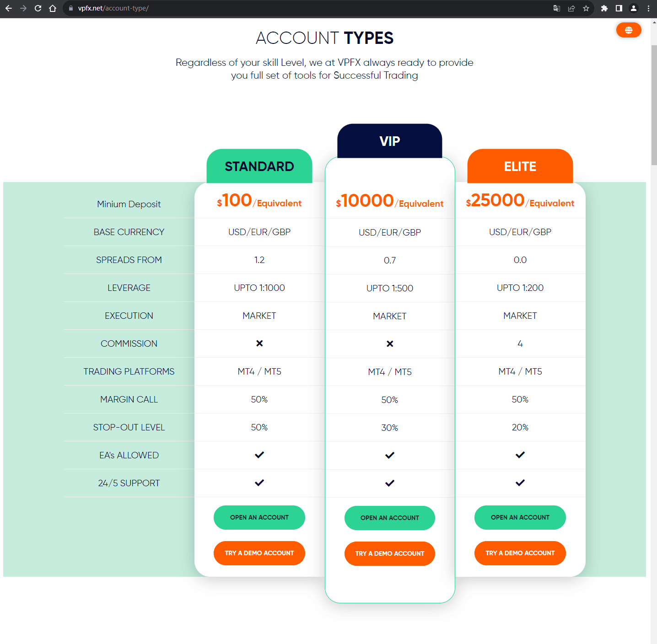
Task: Click the VIP 24/5 Support checkmark
Action: 390,483
